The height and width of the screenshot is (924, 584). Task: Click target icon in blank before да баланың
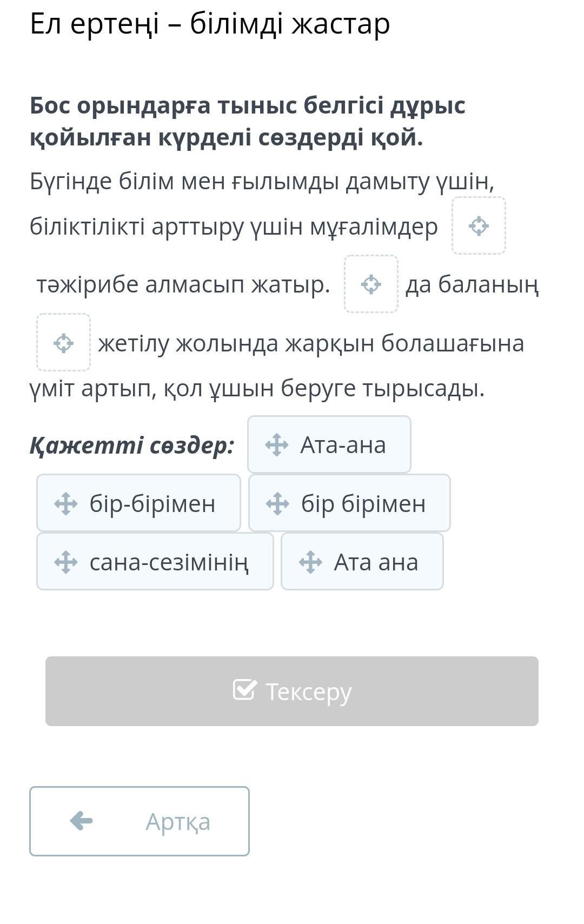click(371, 284)
